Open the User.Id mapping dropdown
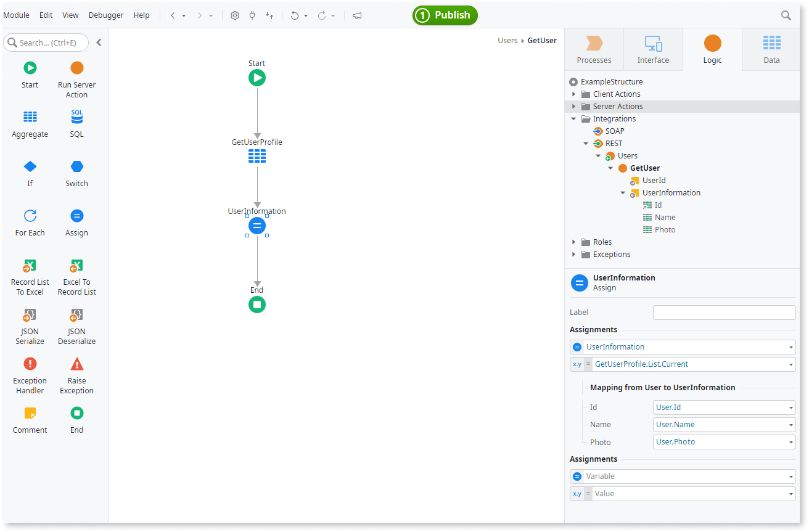The height and width of the screenshot is (532, 809). (792, 407)
